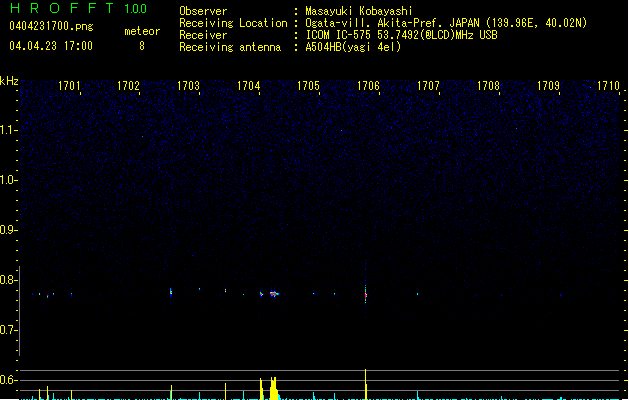Click the 1709 time marker
The width and height of the screenshot is (629, 400).
pos(548,86)
